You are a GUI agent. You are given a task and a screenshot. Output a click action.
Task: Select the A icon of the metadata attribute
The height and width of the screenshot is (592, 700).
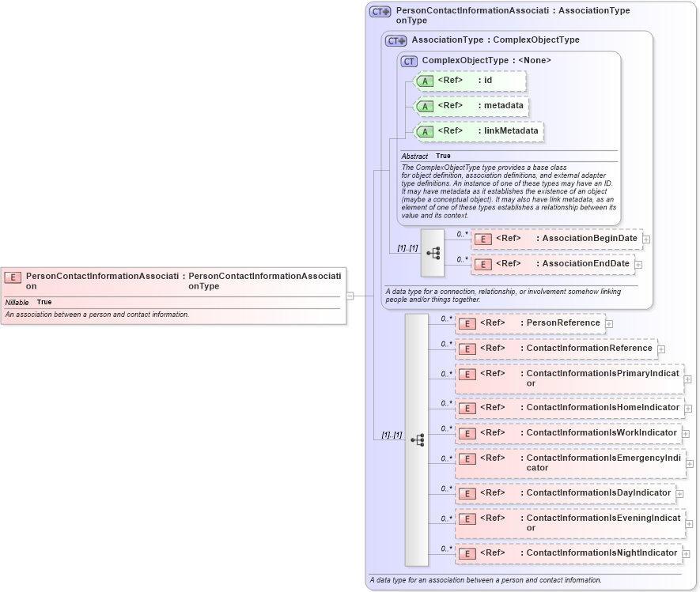(x=423, y=105)
